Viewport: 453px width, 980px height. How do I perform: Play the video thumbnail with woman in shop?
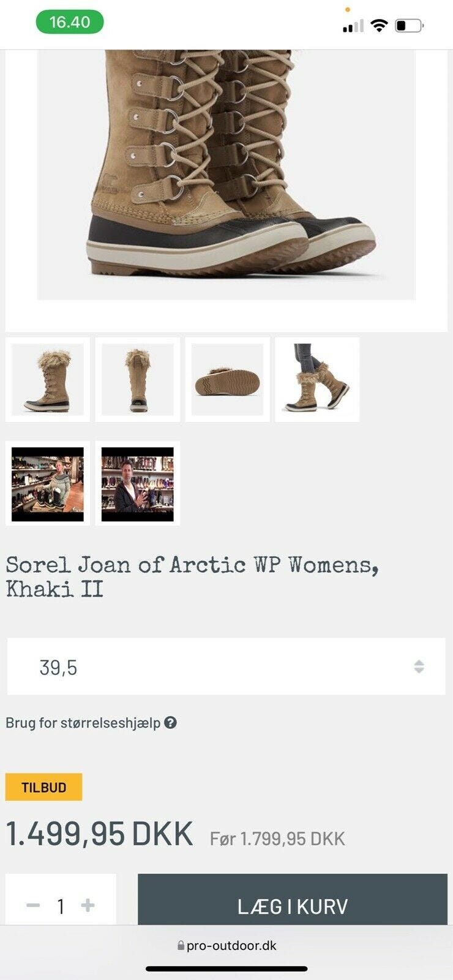click(48, 483)
